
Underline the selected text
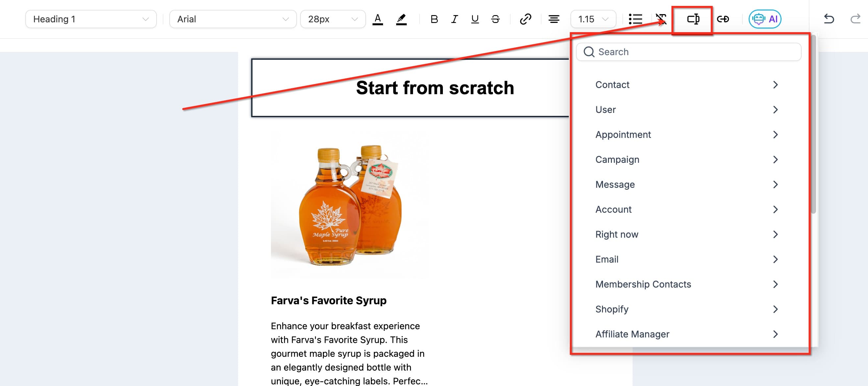pos(475,19)
